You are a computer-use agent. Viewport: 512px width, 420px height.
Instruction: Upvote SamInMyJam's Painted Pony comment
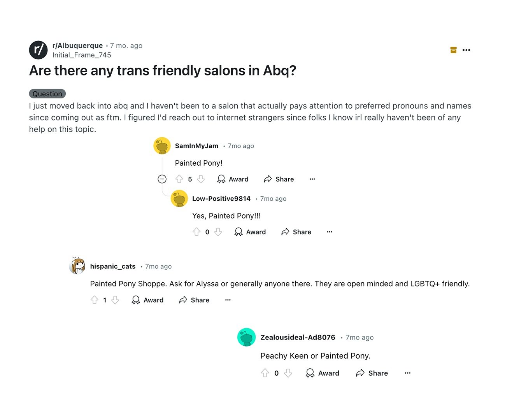(x=179, y=179)
